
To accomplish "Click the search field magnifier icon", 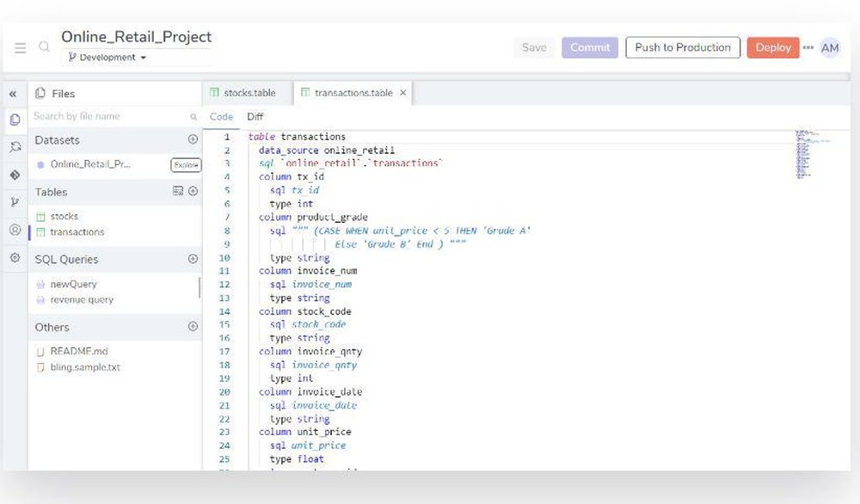I will [x=193, y=117].
